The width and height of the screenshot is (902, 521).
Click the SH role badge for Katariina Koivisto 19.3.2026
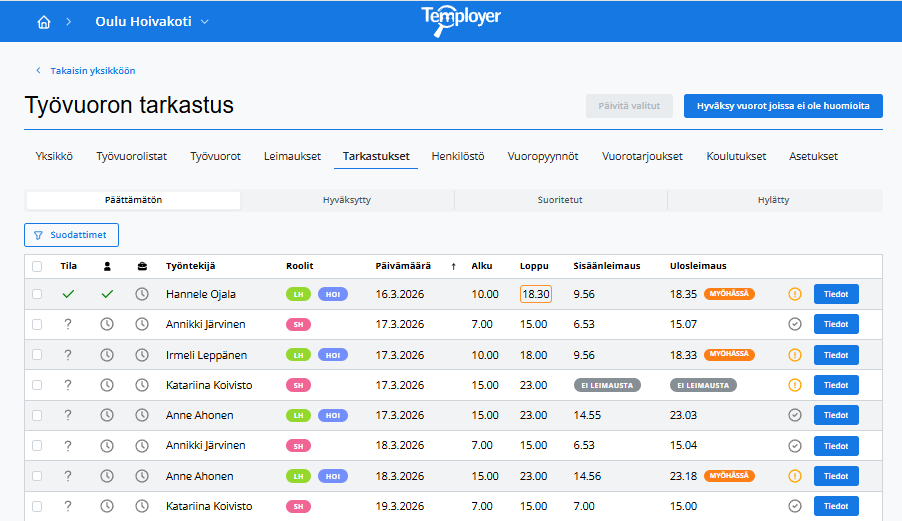299,507
